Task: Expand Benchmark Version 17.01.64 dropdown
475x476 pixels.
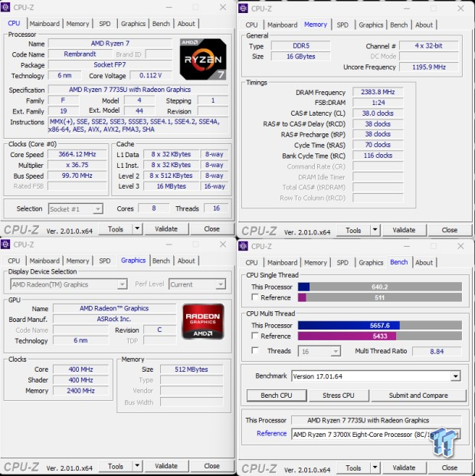Action: 455,376
